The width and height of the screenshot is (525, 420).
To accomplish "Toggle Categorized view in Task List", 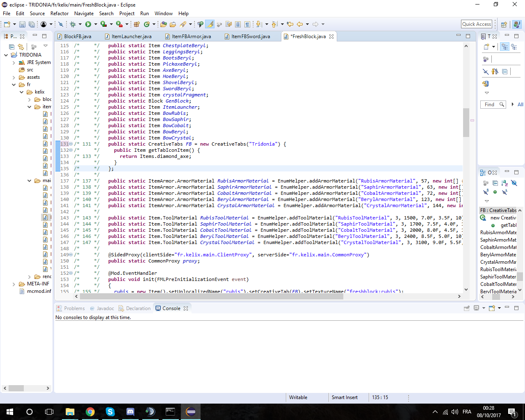I will [x=504, y=47].
